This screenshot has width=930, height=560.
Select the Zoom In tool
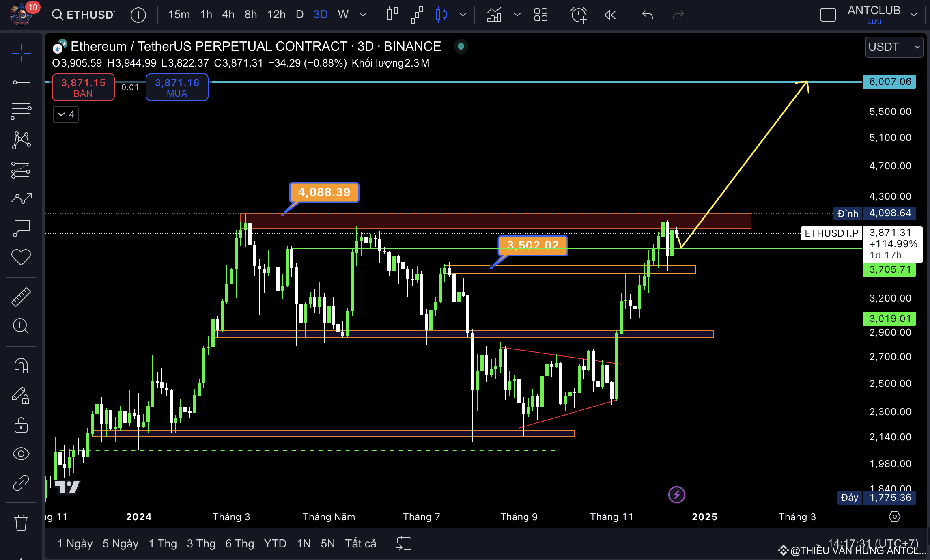tap(21, 326)
